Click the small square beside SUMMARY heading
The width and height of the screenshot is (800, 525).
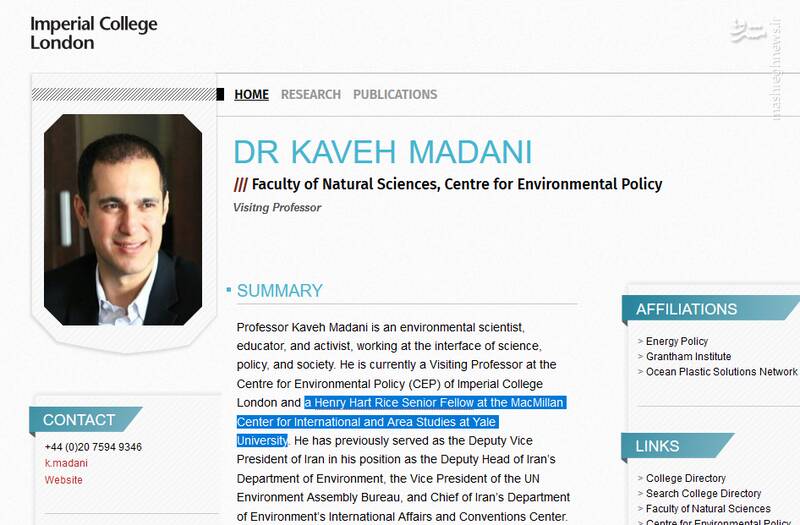click(228, 290)
